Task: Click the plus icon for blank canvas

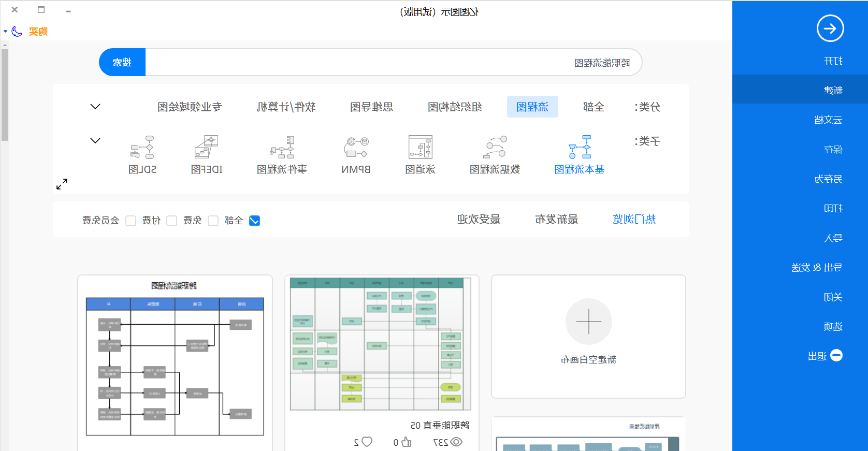Action: [589, 322]
